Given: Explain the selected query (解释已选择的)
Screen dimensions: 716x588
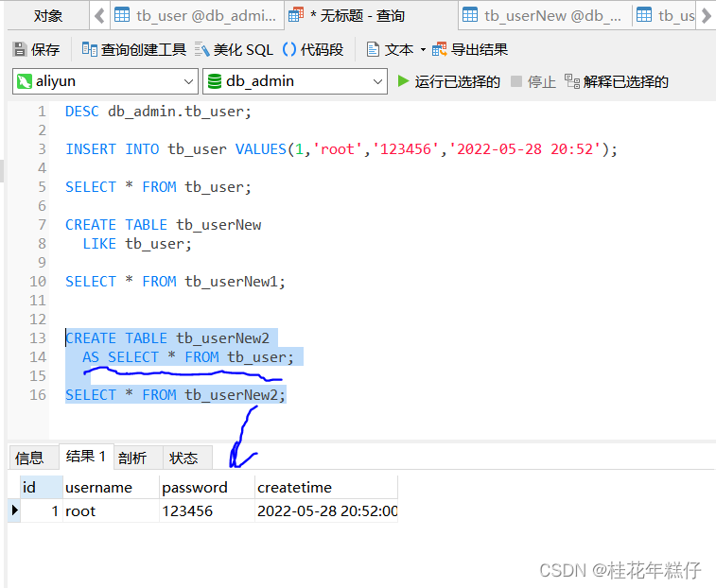Looking at the screenshot, I should pyautogui.click(x=617, y=81).
